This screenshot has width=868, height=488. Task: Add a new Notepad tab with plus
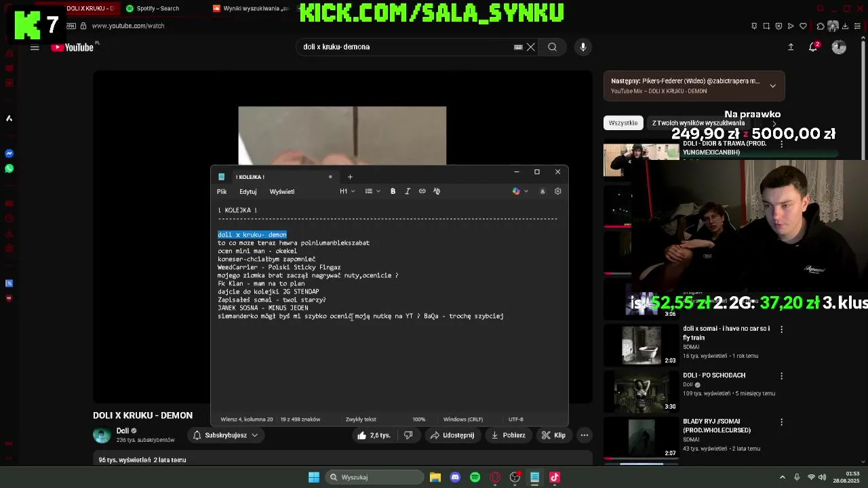(350, 177)
